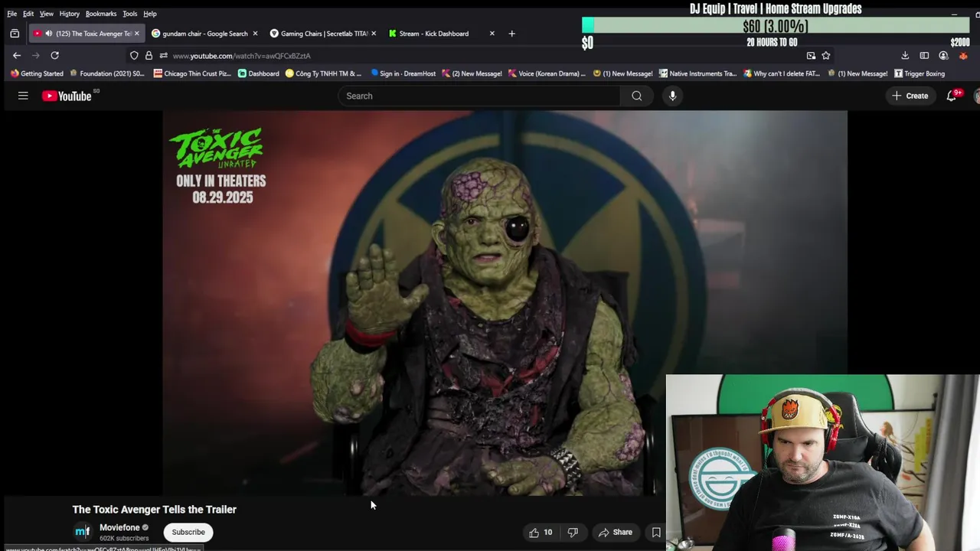The width and height of the screenshot is (980, 551).
Task: Run the YouTube search magnifier button
Action: 637,96
